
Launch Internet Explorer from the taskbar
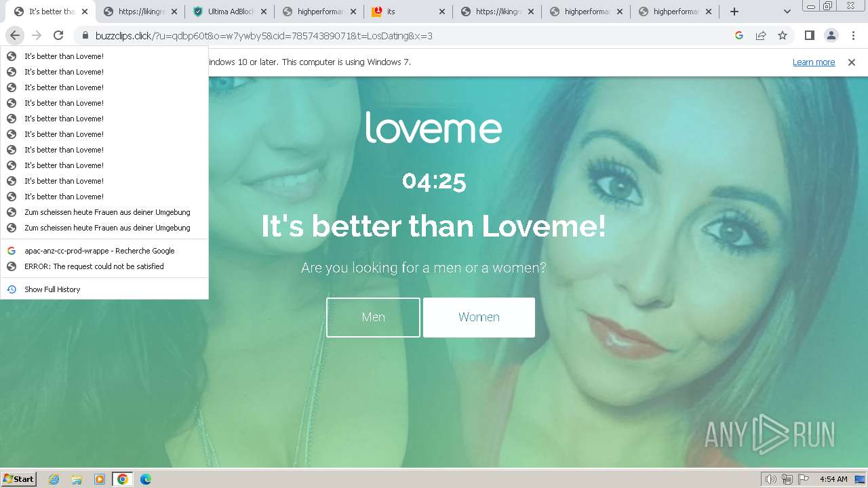click(54, 479)
